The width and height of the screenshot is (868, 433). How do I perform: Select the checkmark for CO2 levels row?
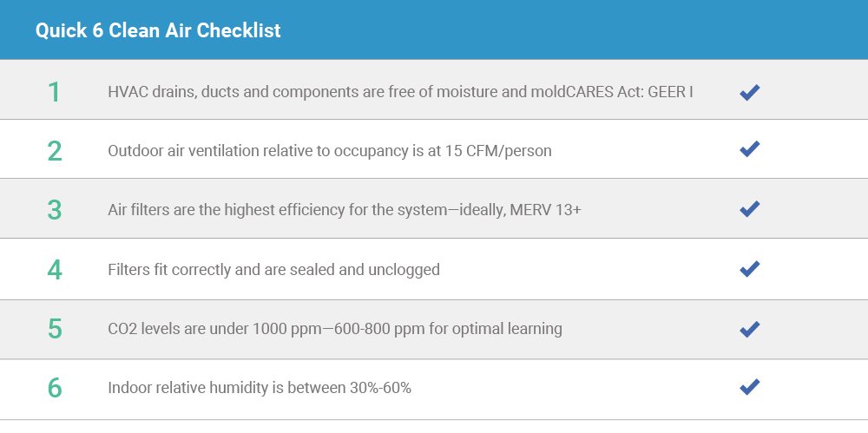tap(750, 329)
